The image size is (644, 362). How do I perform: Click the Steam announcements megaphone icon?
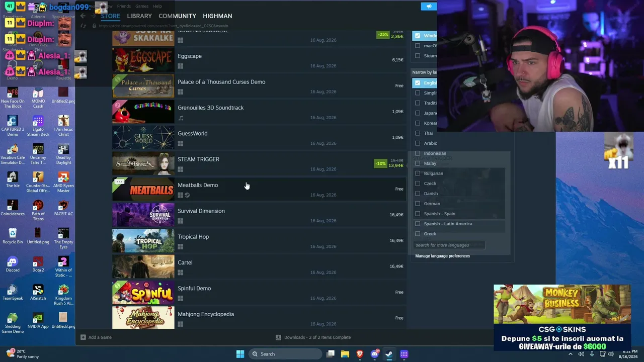(429, 7)
